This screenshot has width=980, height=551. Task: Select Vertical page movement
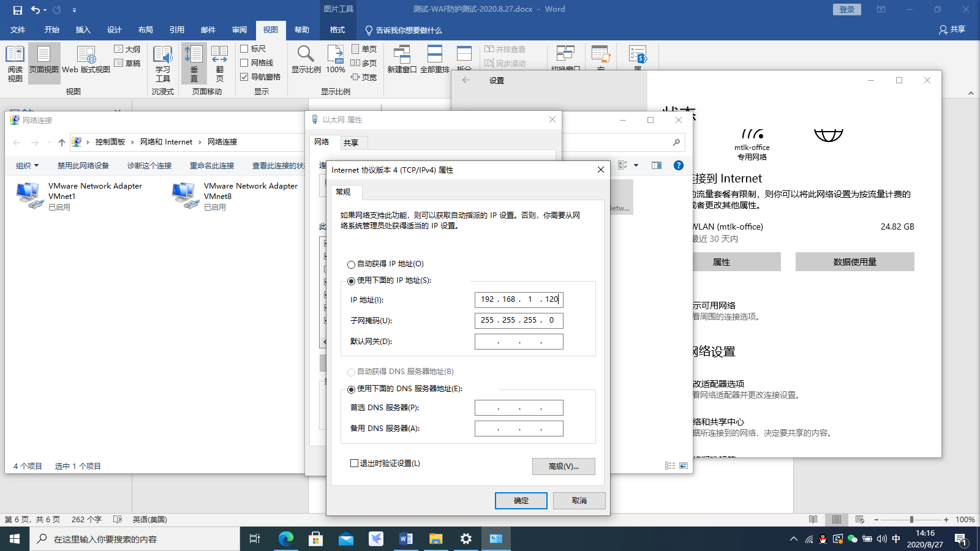(x=194, y=64)
